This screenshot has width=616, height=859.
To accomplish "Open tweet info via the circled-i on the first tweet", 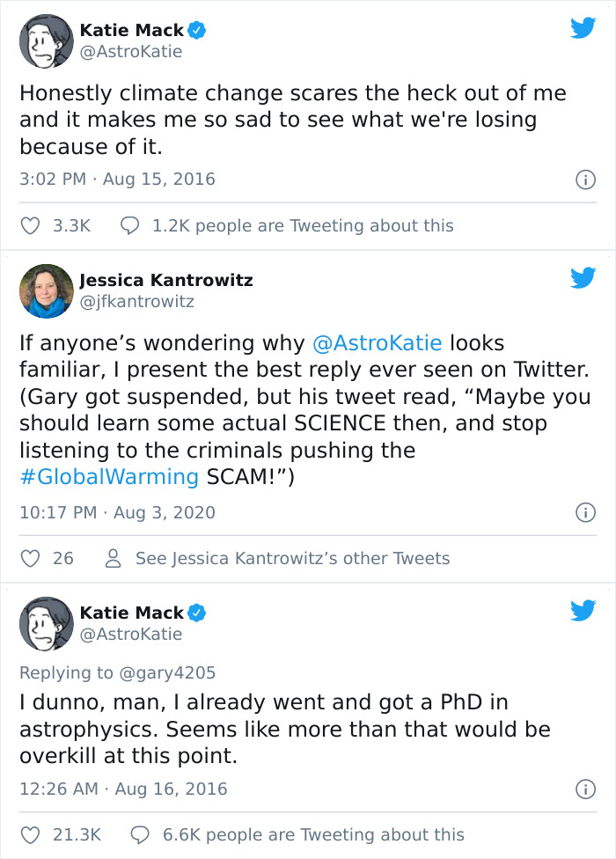I will [586, 179].
